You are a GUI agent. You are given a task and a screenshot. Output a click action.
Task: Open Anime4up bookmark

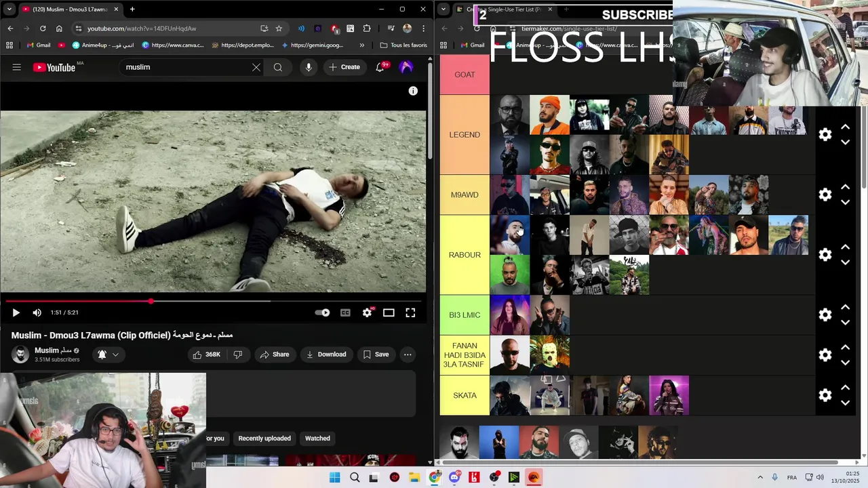click(x=103, y=45)
